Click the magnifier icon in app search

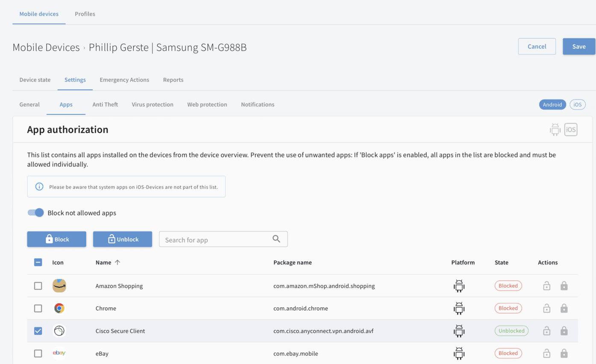pyautogui.click(x=276, y=239)
